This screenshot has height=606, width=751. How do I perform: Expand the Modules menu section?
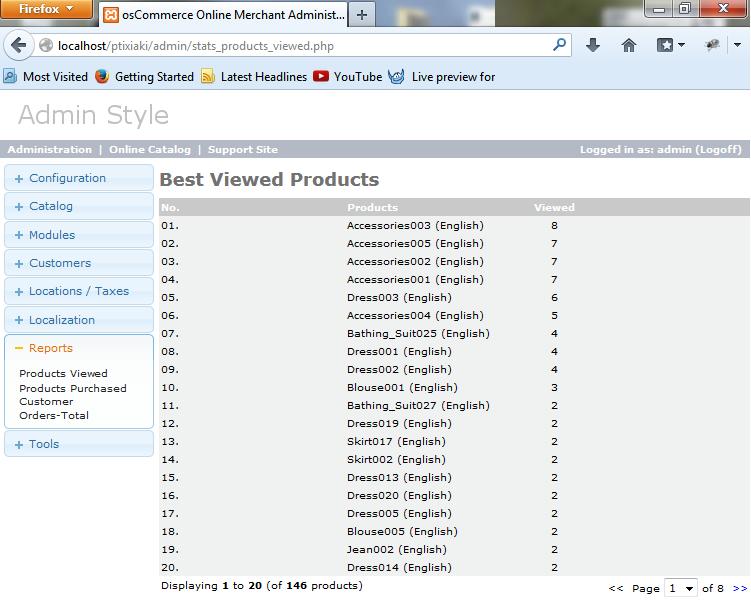click(79, 235)
